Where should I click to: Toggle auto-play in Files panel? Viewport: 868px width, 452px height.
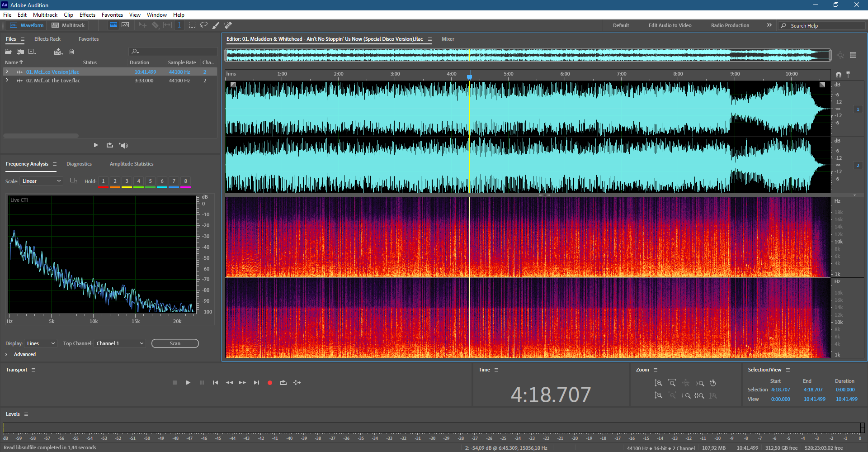tap(123, 145)
